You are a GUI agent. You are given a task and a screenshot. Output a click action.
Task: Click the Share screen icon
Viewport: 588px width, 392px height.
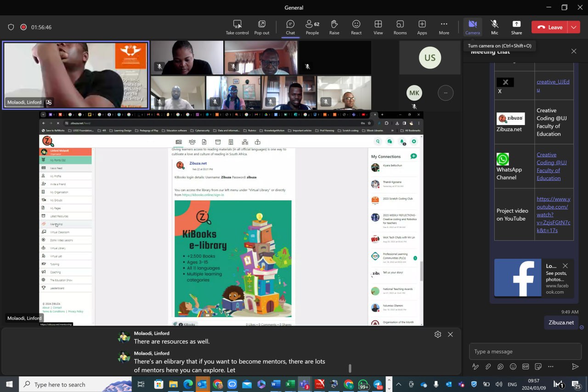pyautogui.click(x=516, y=27)
